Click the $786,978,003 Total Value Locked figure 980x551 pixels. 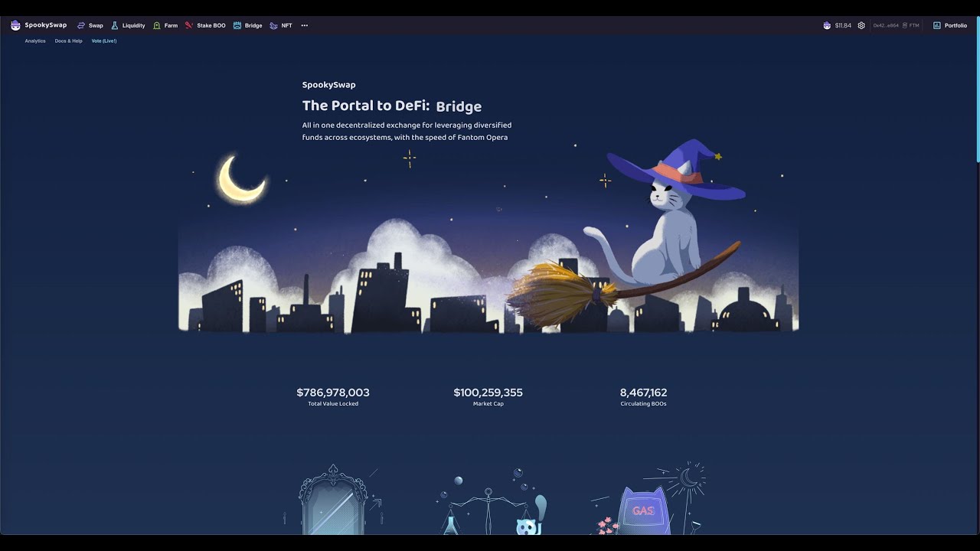333,393
